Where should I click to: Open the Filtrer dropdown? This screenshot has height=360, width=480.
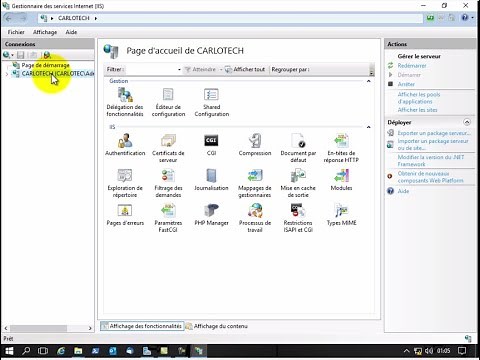pyautogui.click(x=179, y=69)
